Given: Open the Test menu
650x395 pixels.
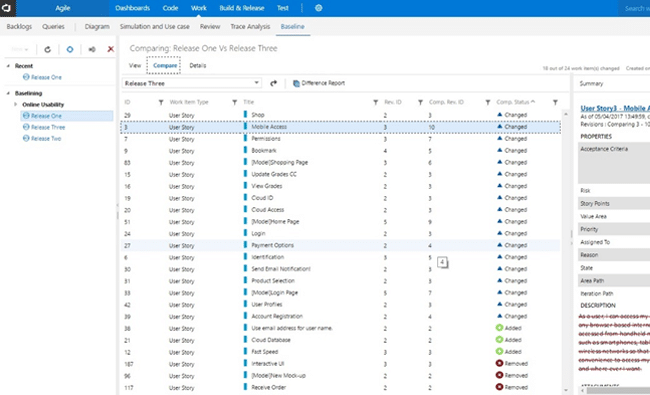Looking at the screenshot, I should coord(283,8).
